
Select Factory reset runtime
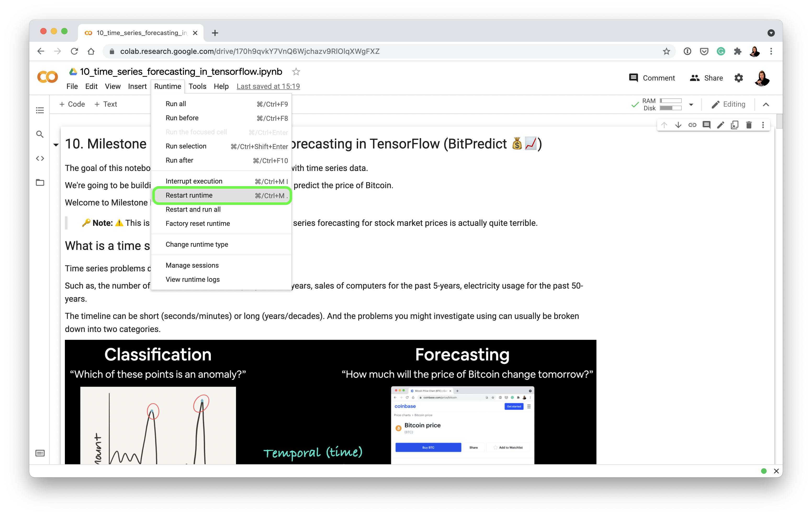(221, 223)
